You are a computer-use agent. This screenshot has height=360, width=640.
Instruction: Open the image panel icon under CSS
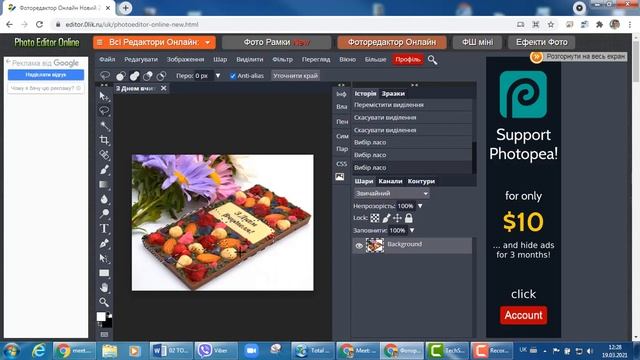pos(340,177)
